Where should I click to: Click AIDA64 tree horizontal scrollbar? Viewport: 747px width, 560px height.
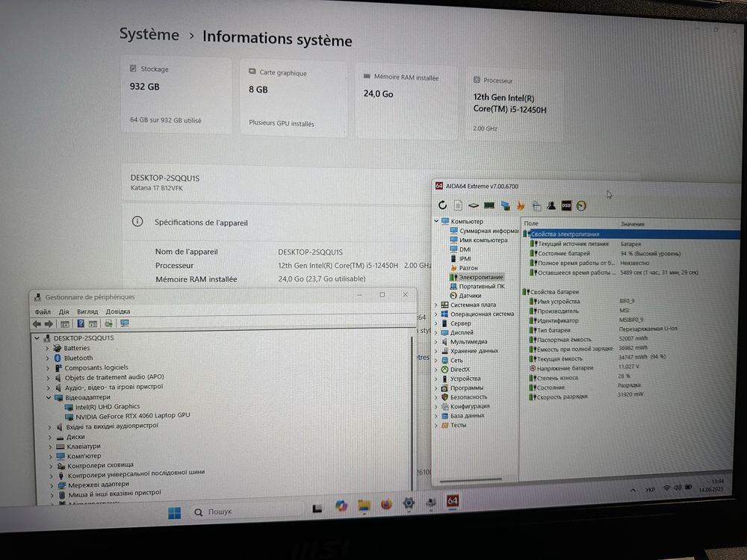tap(471, 479)
